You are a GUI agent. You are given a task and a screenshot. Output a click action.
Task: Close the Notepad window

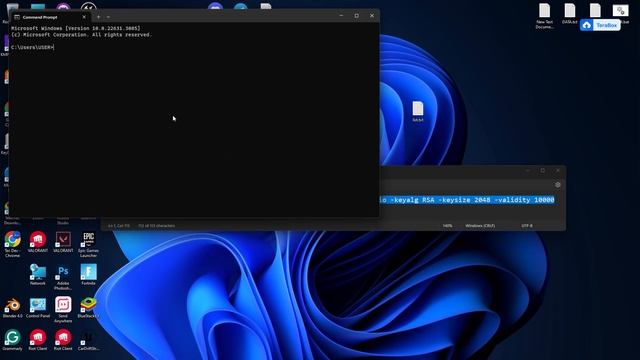tap(558, 171)
